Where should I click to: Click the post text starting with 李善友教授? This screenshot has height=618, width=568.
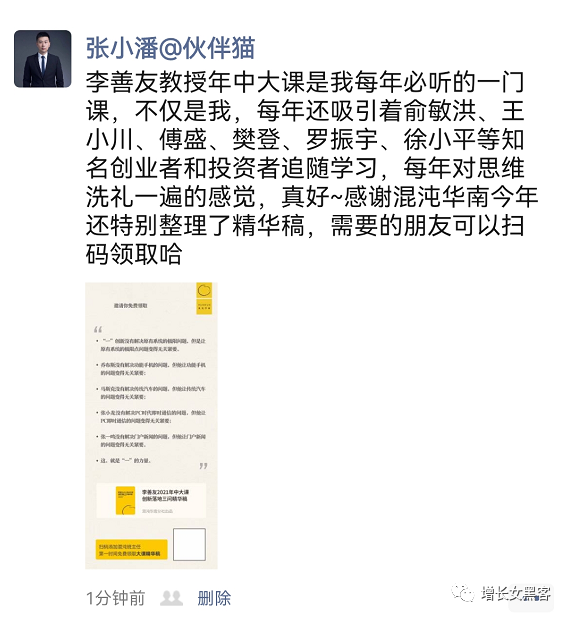[x=311, y=168]
